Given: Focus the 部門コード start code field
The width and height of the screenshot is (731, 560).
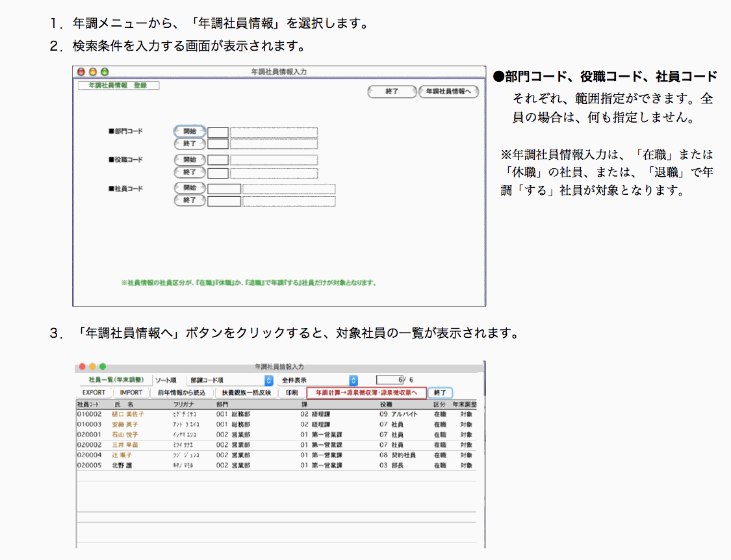Looking at the screenshot, I should [x=218, y=133].
